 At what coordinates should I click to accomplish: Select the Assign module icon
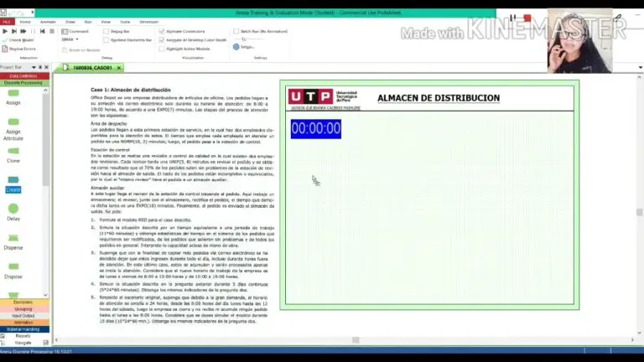point(13,93)
